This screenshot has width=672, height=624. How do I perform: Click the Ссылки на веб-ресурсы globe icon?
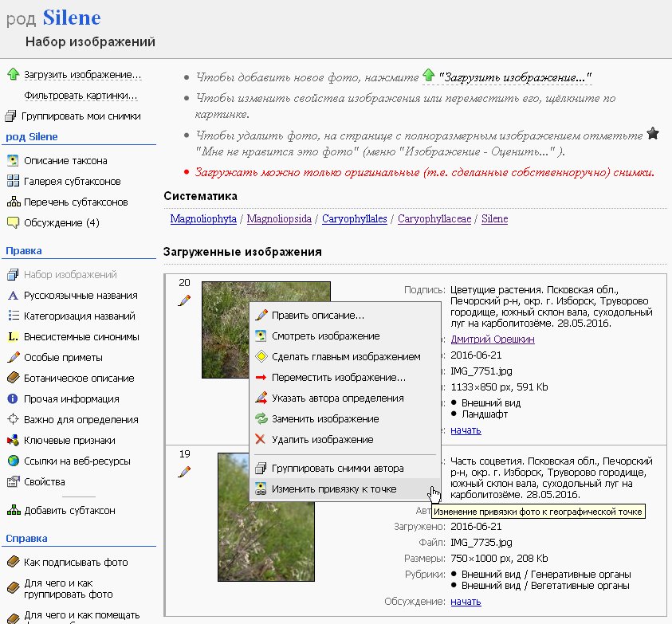click(x=12, y=461)
